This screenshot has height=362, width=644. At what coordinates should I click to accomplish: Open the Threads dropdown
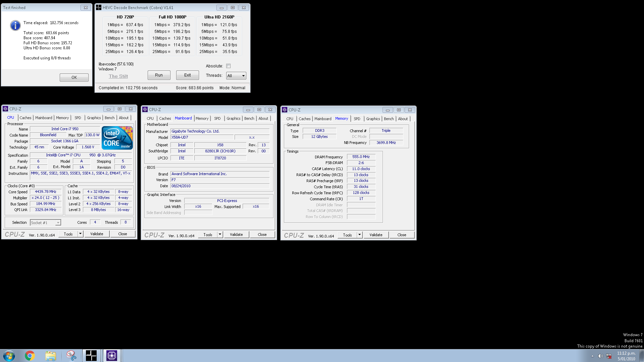[236, 76]
